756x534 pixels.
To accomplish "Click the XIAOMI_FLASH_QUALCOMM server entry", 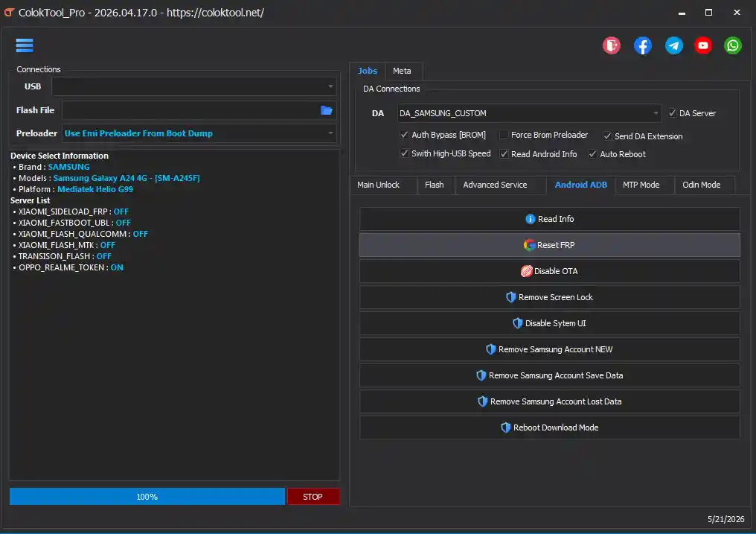I will [80, 233].
